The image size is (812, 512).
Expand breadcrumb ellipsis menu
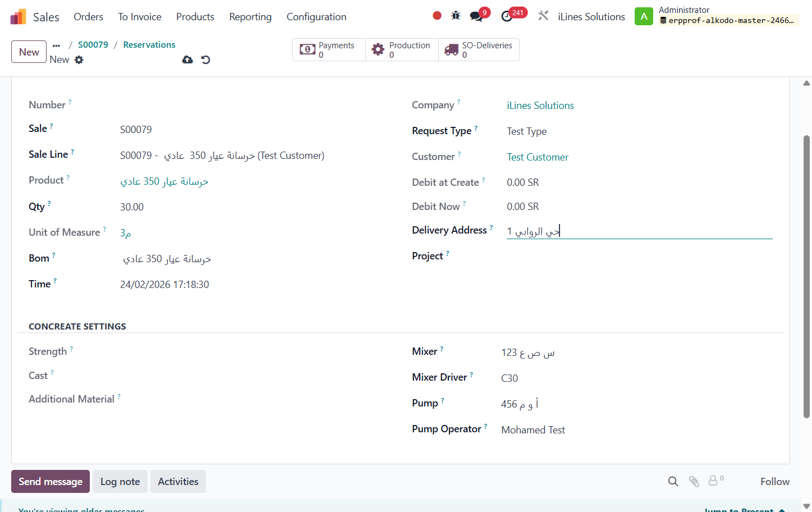56,45
